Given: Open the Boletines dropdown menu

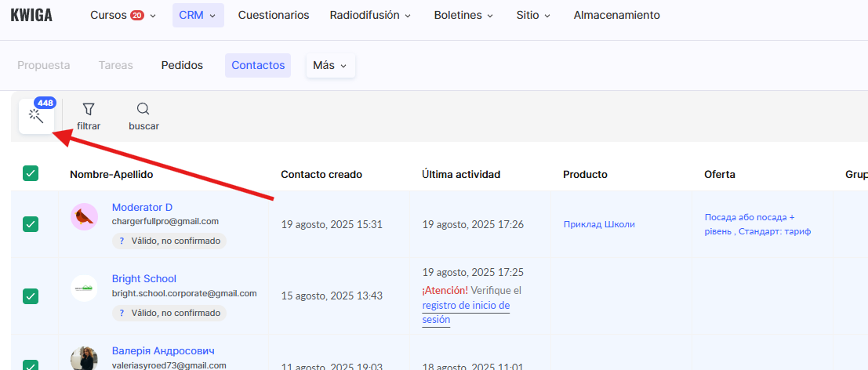Looking at the screenshot, I should tap(463, 15).
